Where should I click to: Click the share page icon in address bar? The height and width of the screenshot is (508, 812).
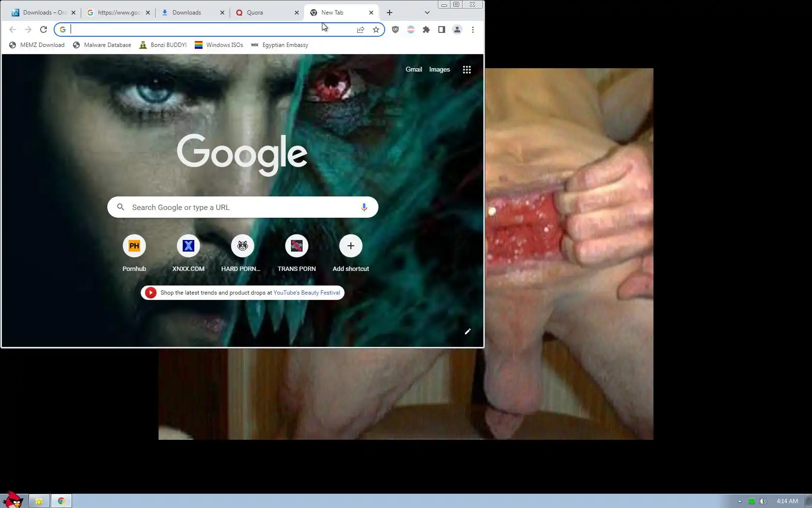click(361, 30)
